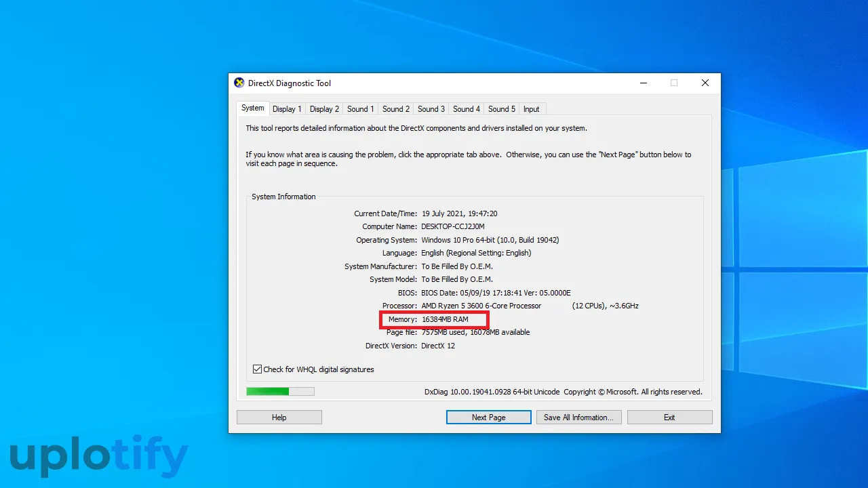
Task: Click the Next Page button
Action: (x=489, y=418)
